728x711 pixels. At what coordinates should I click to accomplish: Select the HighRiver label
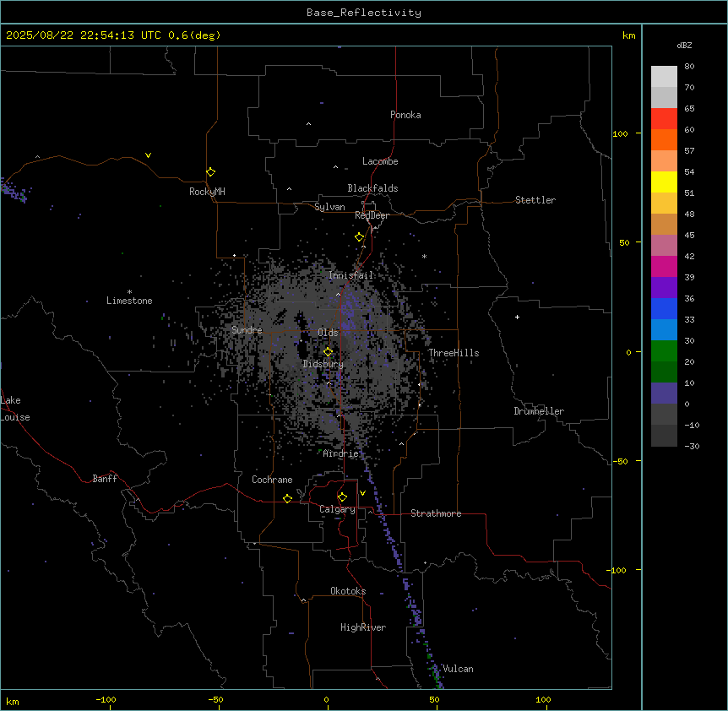coord(363,627)
